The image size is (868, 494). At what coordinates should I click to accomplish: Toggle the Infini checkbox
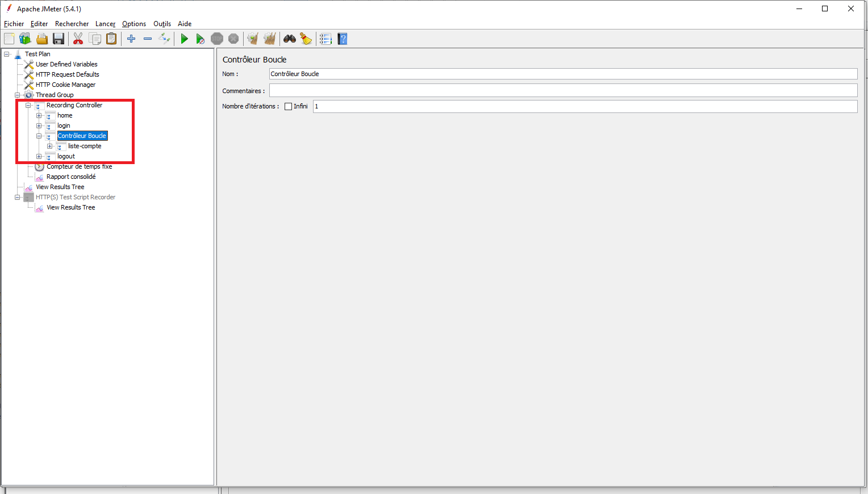click(x=288, y=106)
